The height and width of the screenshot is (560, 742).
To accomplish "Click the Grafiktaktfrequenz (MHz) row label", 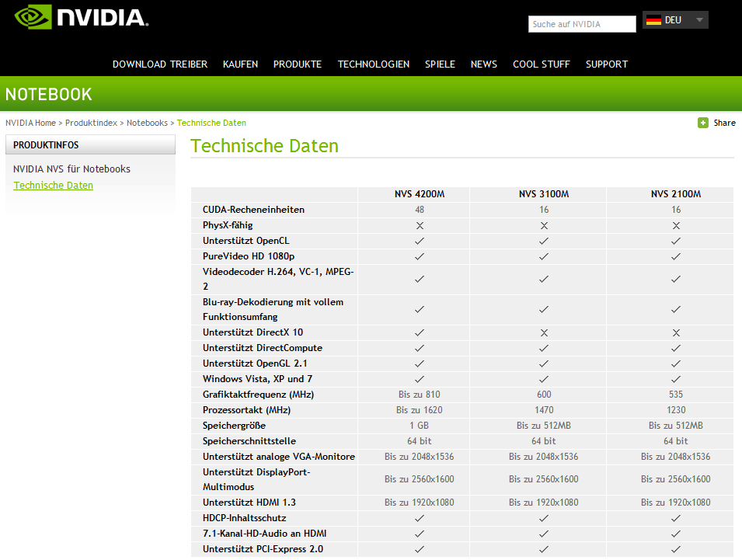I will [259, 395].
